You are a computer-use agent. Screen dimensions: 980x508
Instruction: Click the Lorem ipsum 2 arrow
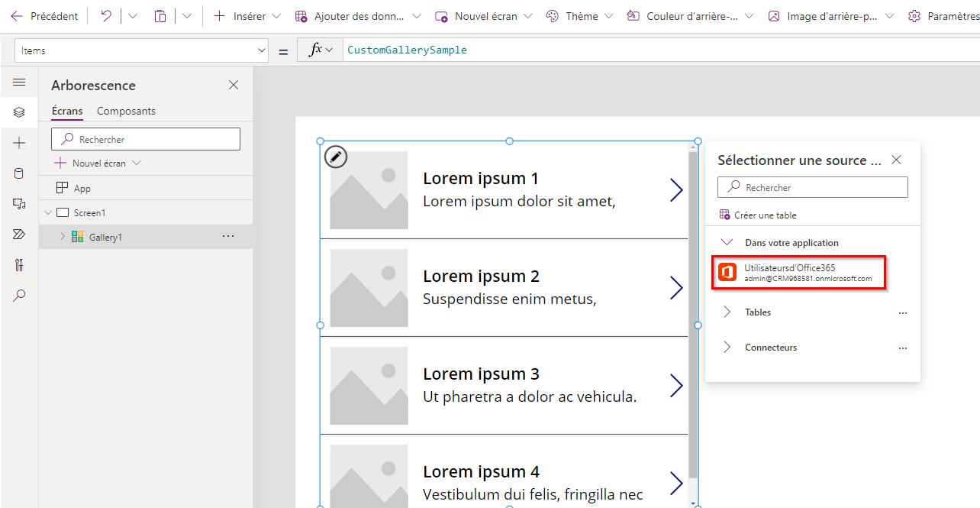(x=676, y=288)
